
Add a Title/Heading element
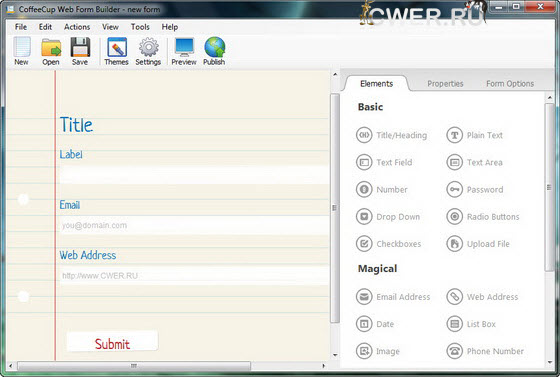391,135
